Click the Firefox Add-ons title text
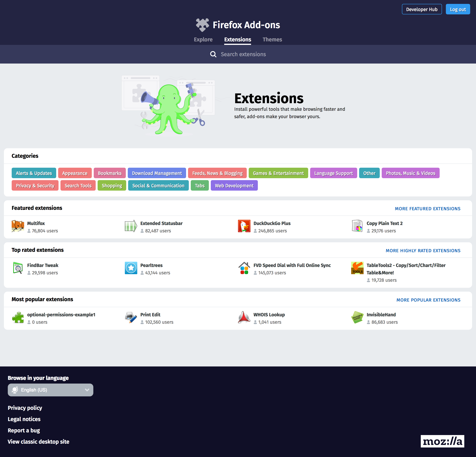The height and width of the screenshot is (457, 476). pos(246,25)
